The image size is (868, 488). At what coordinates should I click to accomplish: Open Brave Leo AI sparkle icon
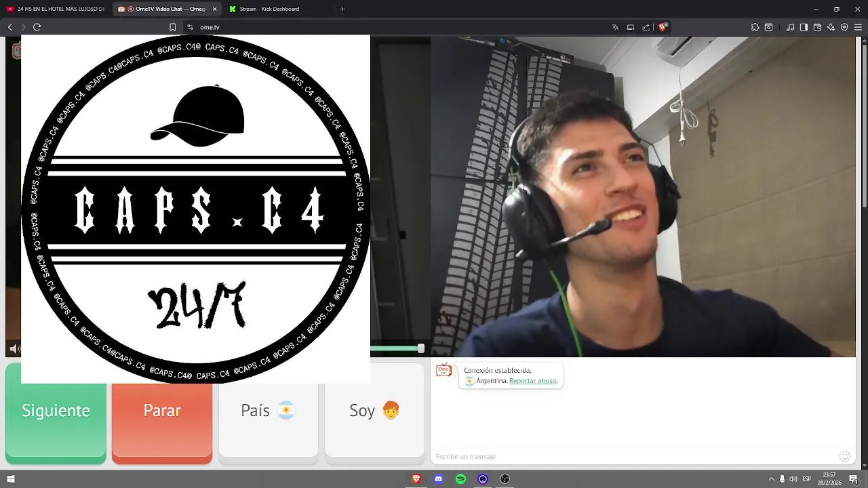[x=831, y=27]
